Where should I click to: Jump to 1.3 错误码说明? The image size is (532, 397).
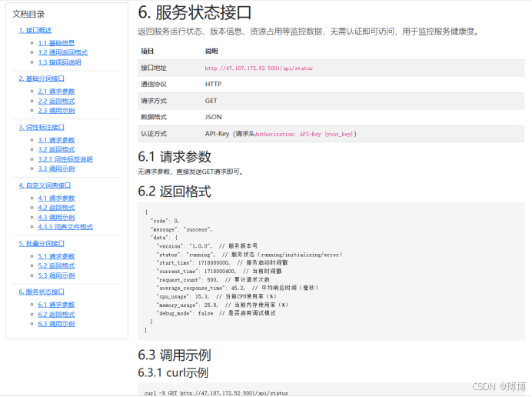pos(59,62)
